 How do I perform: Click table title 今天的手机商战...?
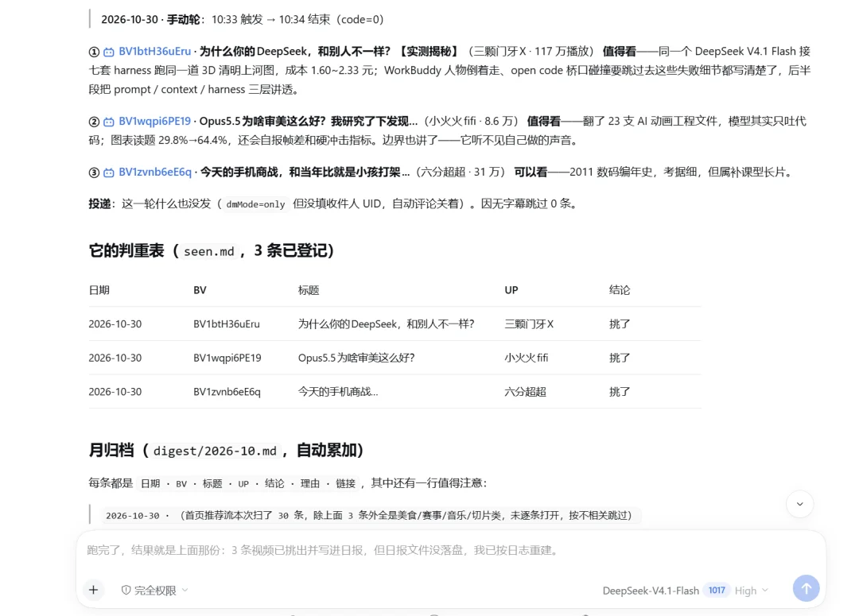[x=337, y=392]
